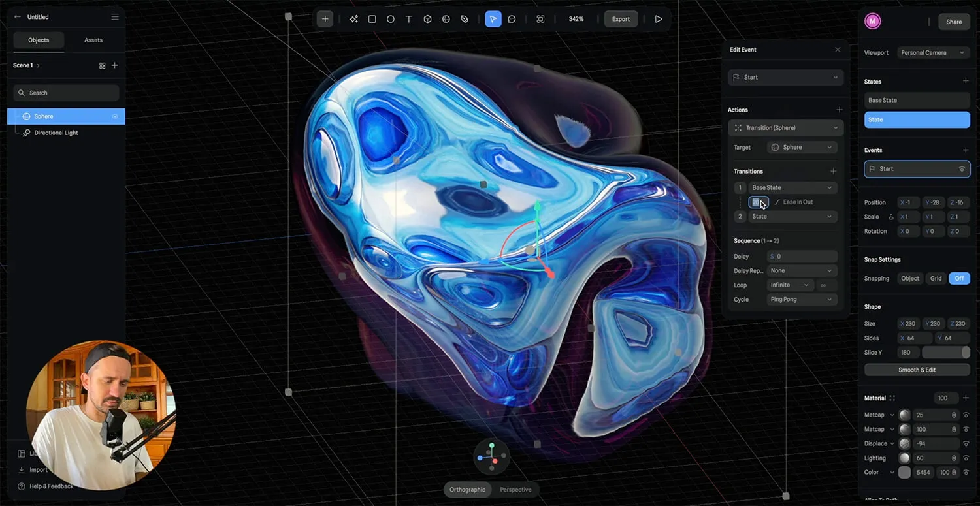Viewport: 980px width, 506px height.
Task: Click the user avatar M icon
Action: 872,22
